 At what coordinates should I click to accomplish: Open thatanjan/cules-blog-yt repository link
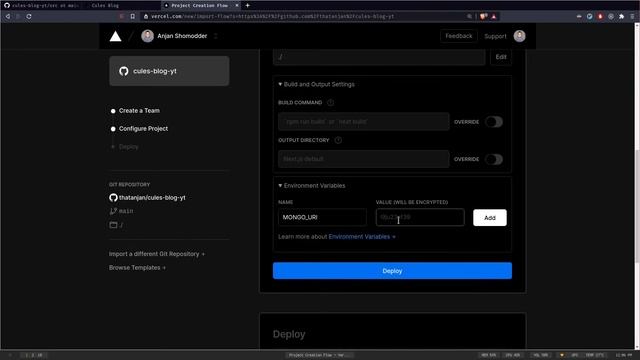coord(152,198)
